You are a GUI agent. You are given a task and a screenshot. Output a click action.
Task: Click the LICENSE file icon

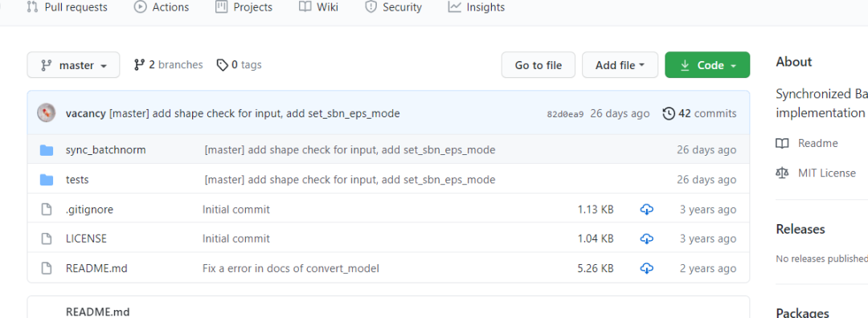(x=47, y=239)
